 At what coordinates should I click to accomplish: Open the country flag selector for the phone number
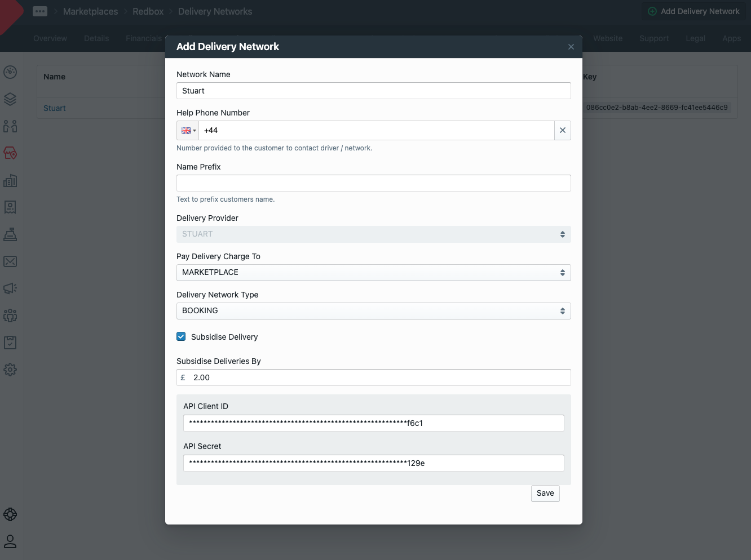click(187, 130)
